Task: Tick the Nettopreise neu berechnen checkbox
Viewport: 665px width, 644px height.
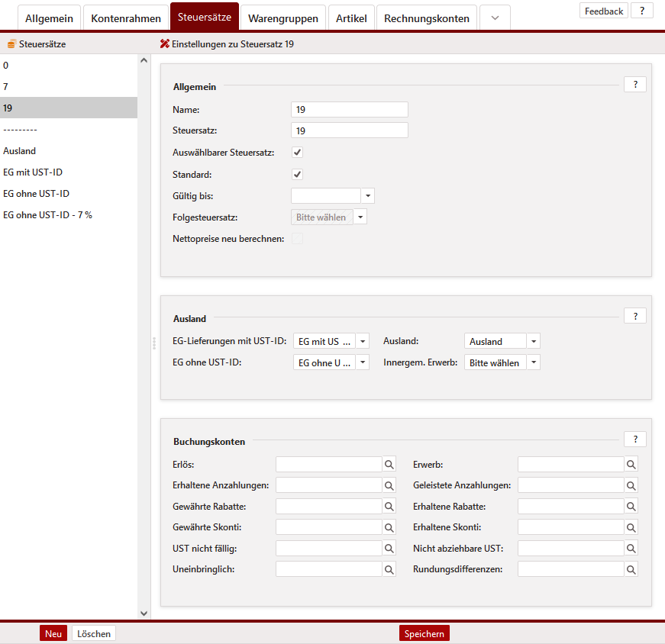Action: click(x=298, y=239)
